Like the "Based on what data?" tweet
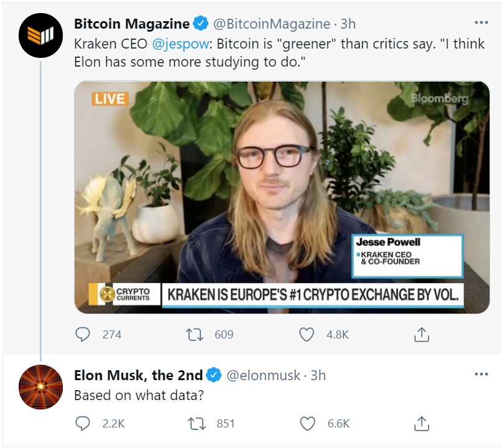The width and height of the screenshot is (502, 448). coord(307,424)
